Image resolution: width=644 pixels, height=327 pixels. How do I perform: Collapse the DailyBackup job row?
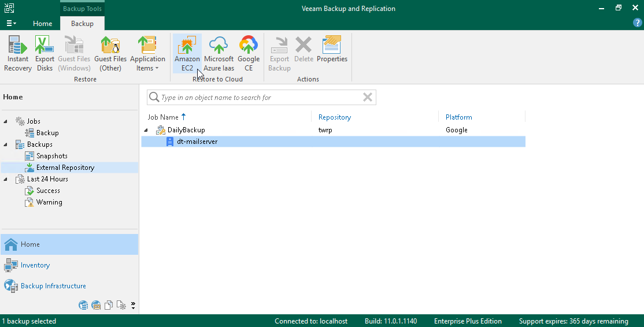click(146, 130)
